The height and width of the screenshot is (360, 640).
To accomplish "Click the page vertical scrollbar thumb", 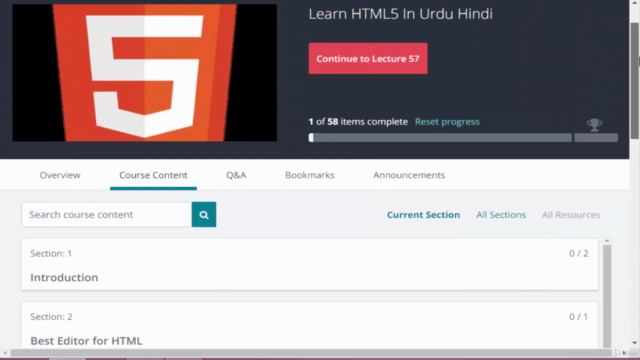I will (634, 81).
